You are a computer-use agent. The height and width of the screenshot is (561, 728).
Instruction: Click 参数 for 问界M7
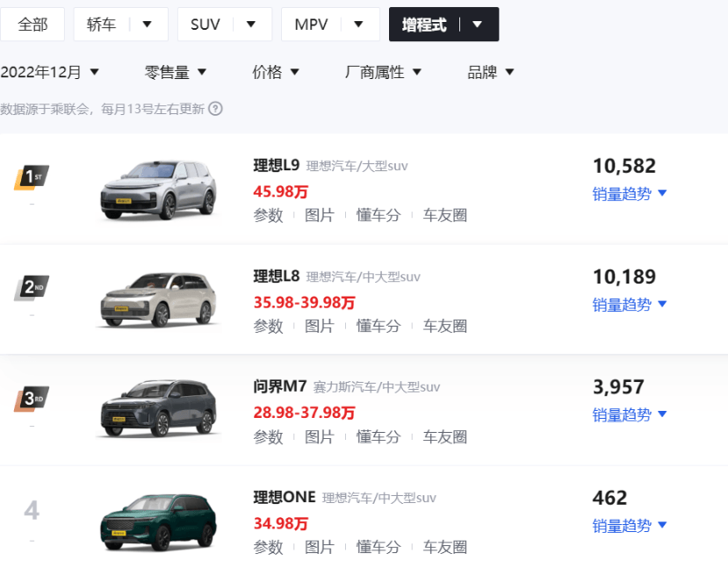pyautogui.click(x=269, y=437)
